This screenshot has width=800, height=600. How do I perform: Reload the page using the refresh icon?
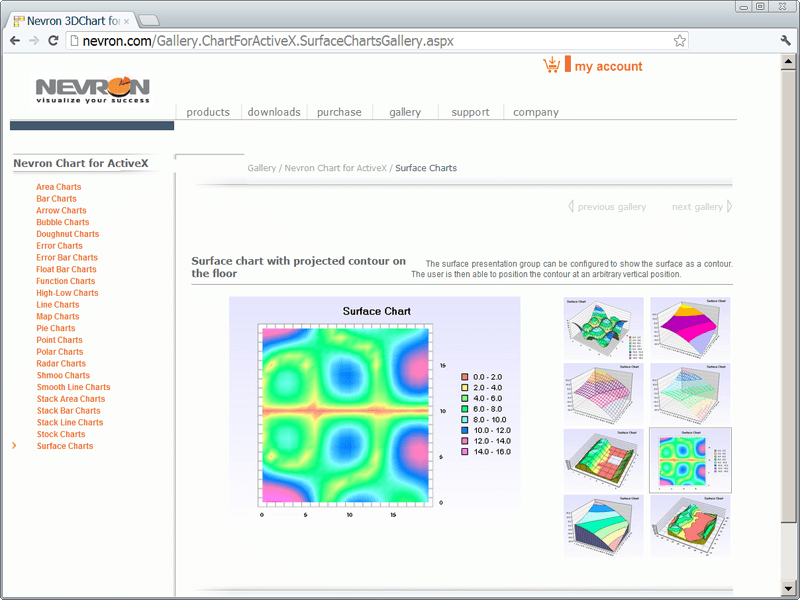coord(53,40)
